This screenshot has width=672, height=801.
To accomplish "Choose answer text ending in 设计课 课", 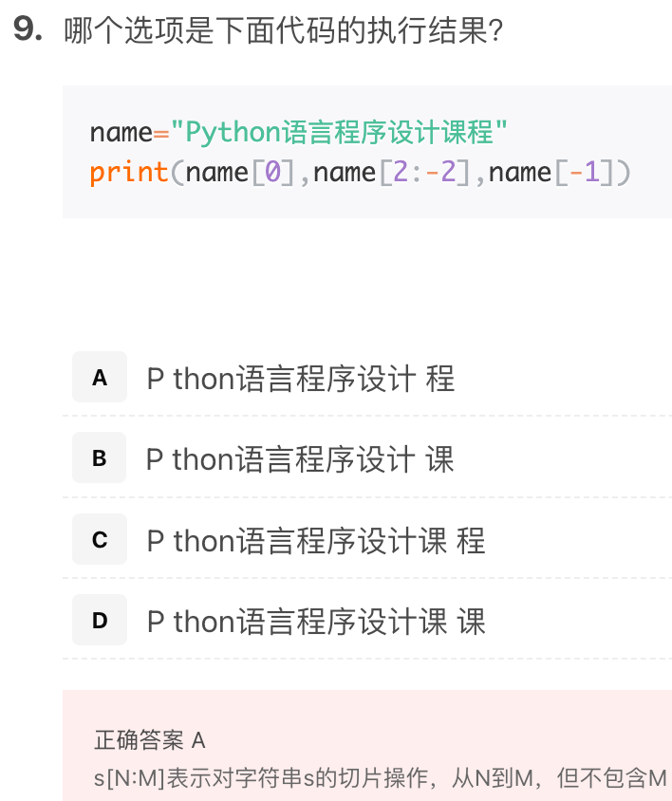I will tap(316, 622).
